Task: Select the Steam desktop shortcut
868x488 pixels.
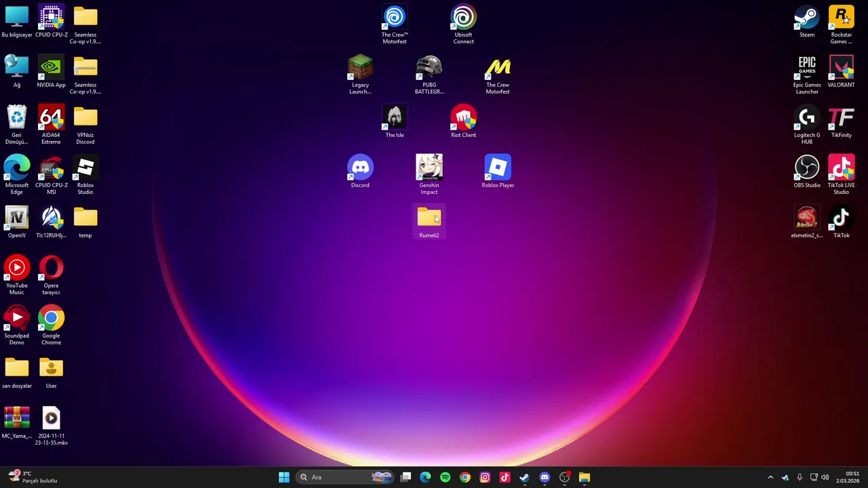Action: pos(807,22)
